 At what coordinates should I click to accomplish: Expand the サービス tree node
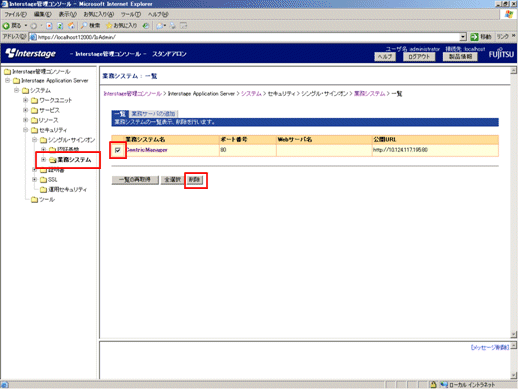point(25,110)
